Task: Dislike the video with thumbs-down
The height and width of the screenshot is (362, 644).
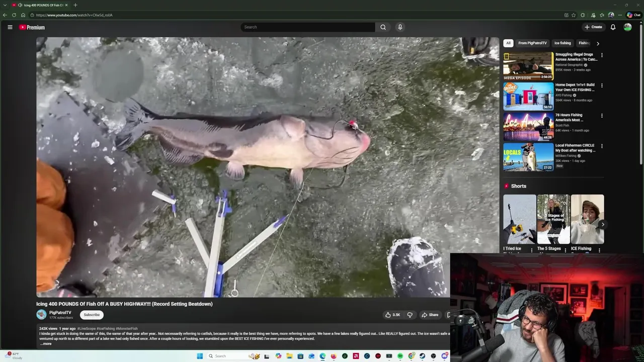Action: pyautogui.click(x=410, y=315)
